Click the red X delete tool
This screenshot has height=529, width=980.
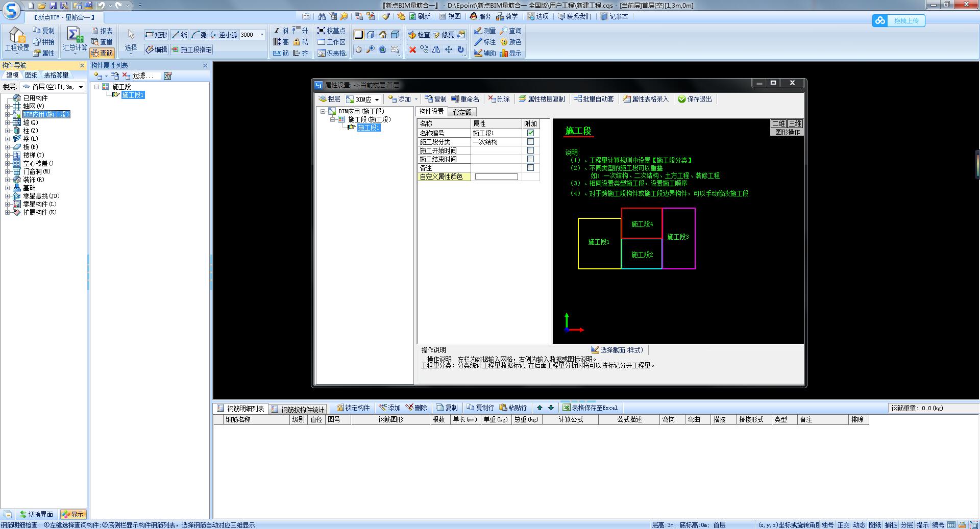pyautogui.click(x=412, y=49)
